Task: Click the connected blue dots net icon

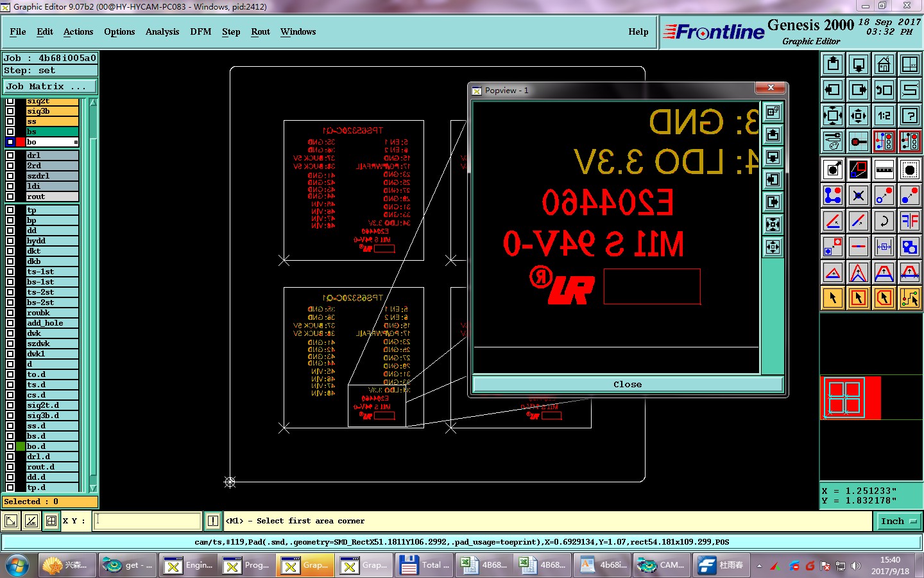Action: (x=833, y=195)
